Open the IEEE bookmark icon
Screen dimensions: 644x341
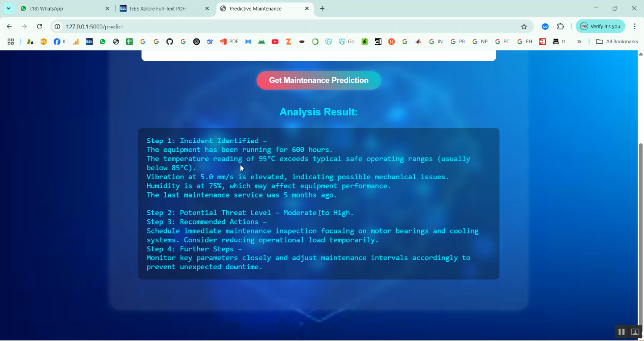pyautogui.click(x=89, y=41)
